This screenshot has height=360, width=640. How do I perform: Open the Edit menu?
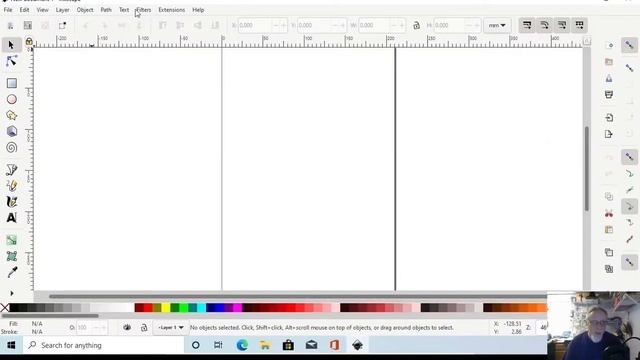tap(24, 10)
